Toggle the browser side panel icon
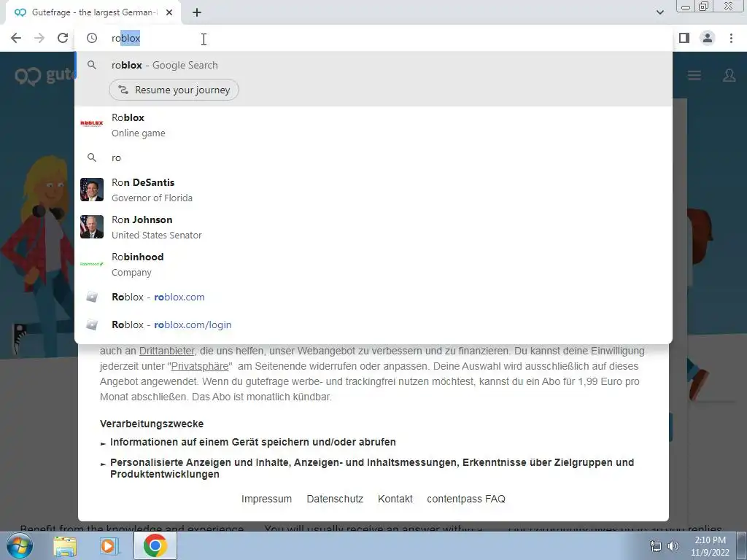 point(684,38)
